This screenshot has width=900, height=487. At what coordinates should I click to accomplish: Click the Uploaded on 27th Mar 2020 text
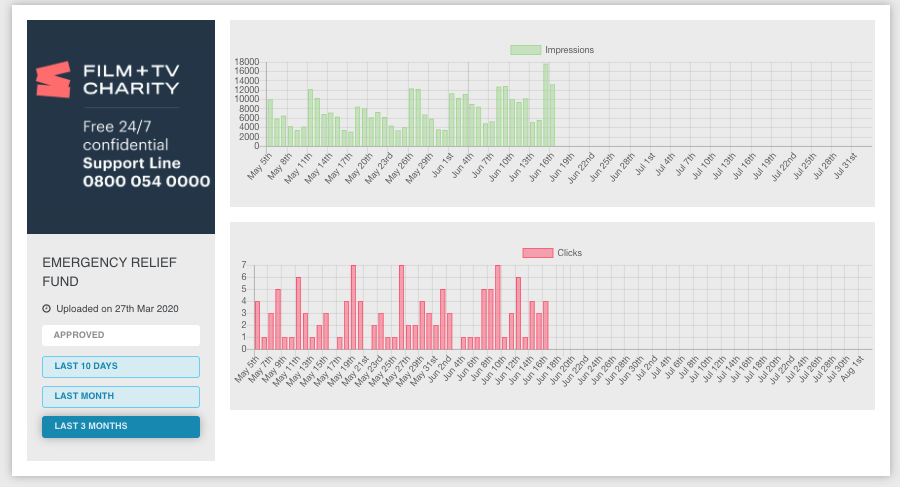pyautogui.click(x=116, y=308)
